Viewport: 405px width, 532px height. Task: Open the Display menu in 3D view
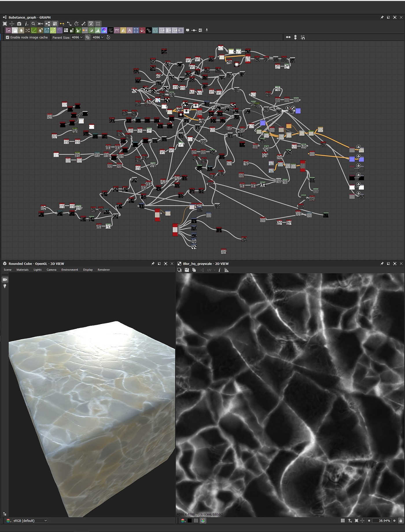[88, 270]
